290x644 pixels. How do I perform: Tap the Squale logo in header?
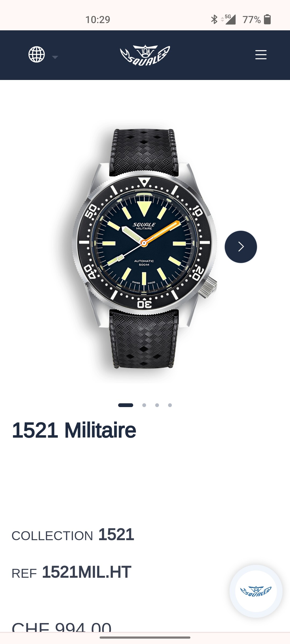click(145, 55)
